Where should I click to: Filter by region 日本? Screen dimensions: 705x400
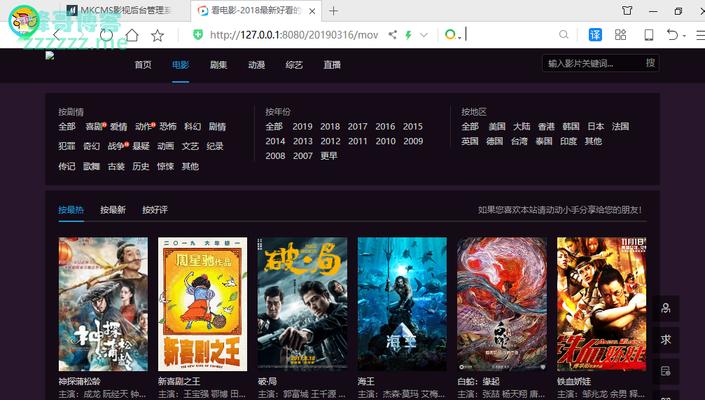(x=596, y=127)
